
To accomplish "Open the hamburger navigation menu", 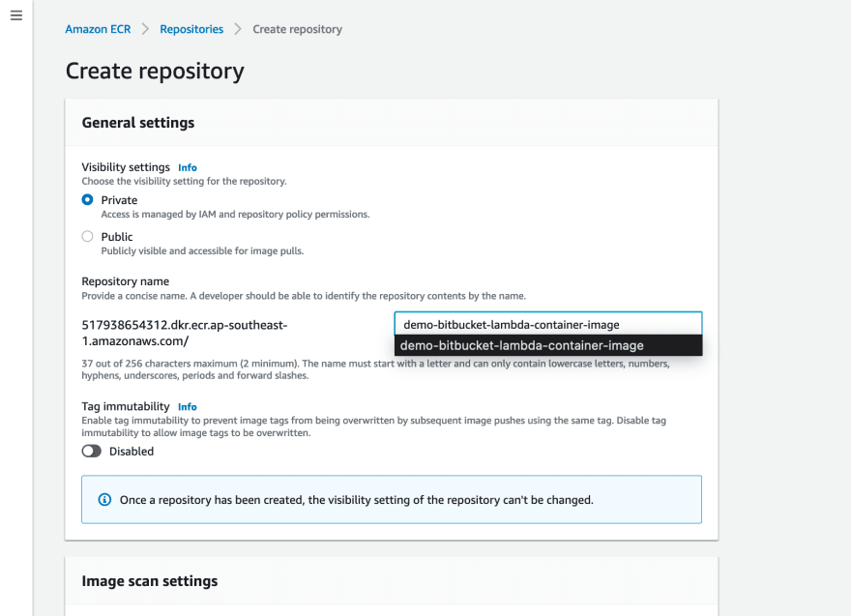I will point(16,15).
